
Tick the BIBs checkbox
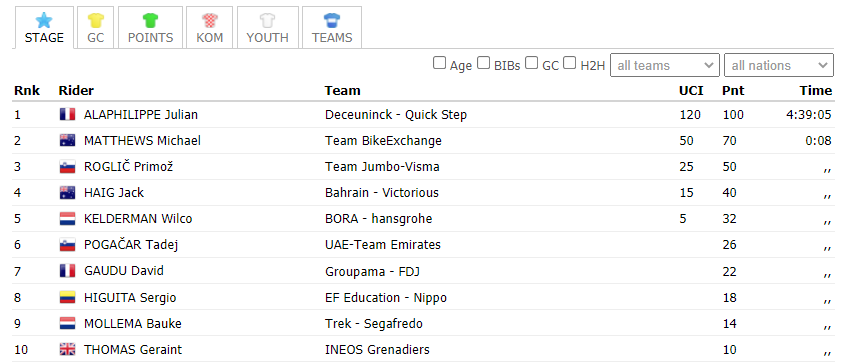coord(484,63)
